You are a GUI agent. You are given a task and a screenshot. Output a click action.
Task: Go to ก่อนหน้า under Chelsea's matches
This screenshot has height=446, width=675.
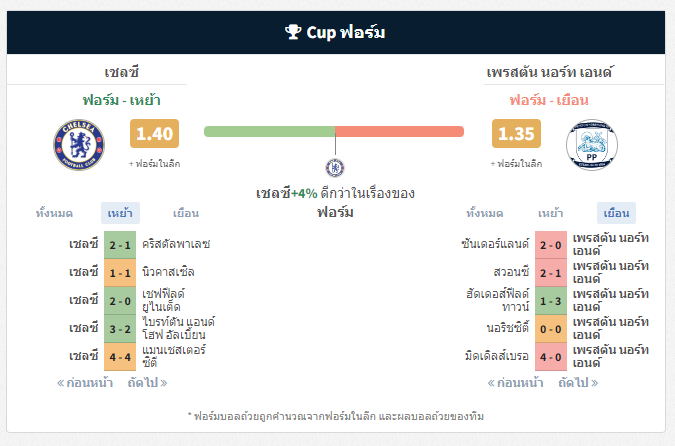85,383
